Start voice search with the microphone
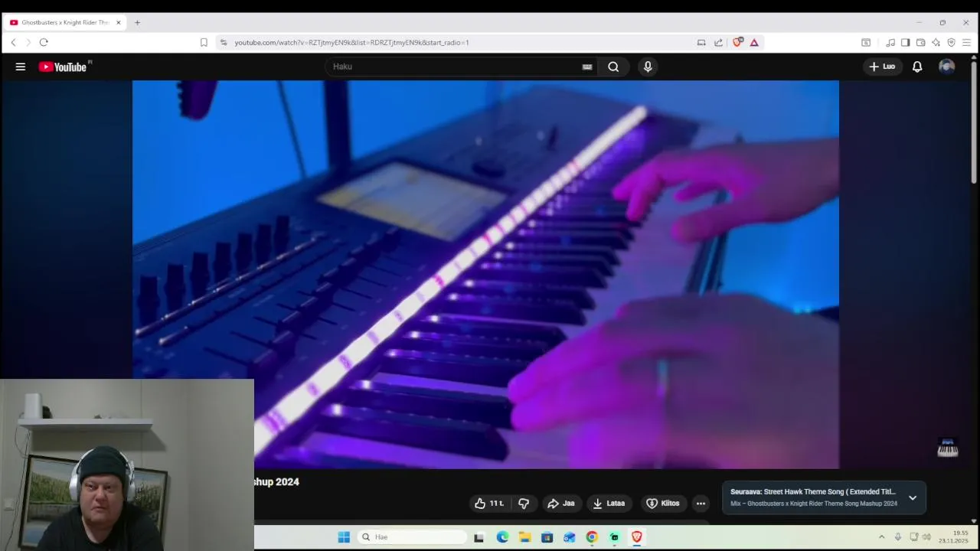Image resolution: width=980 pixels, height=551 pixels. click(x=648, y=67)
